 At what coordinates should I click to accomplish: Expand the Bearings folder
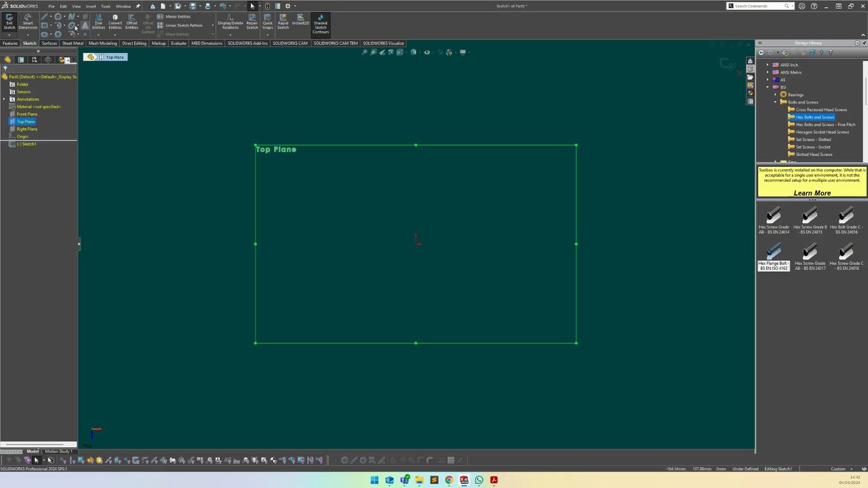tap(775, 95)
